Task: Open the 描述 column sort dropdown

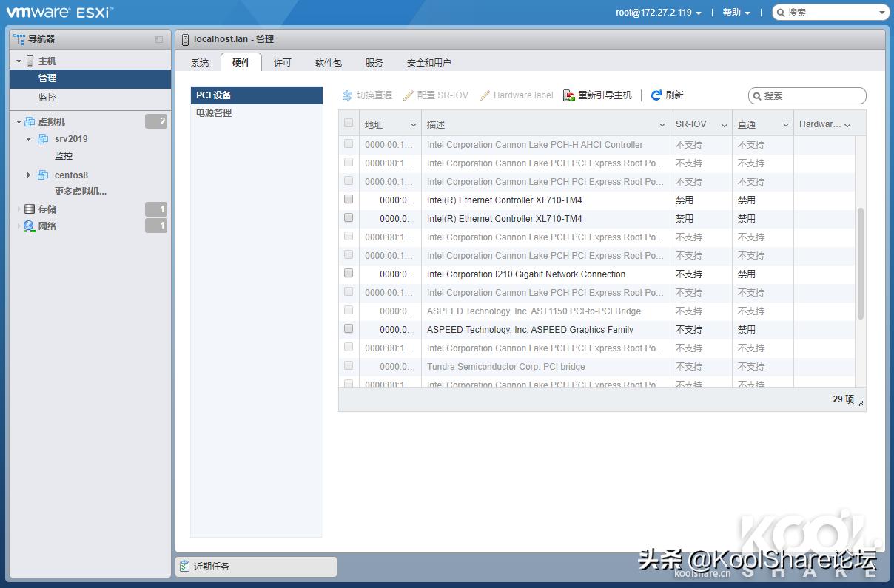Action: [x=661, y=124]
